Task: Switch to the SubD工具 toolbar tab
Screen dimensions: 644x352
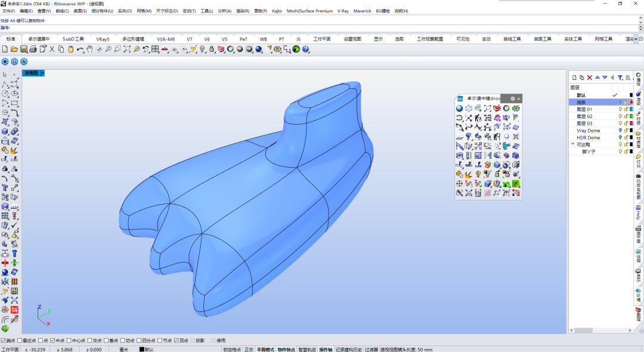Action: click(73, 39)
